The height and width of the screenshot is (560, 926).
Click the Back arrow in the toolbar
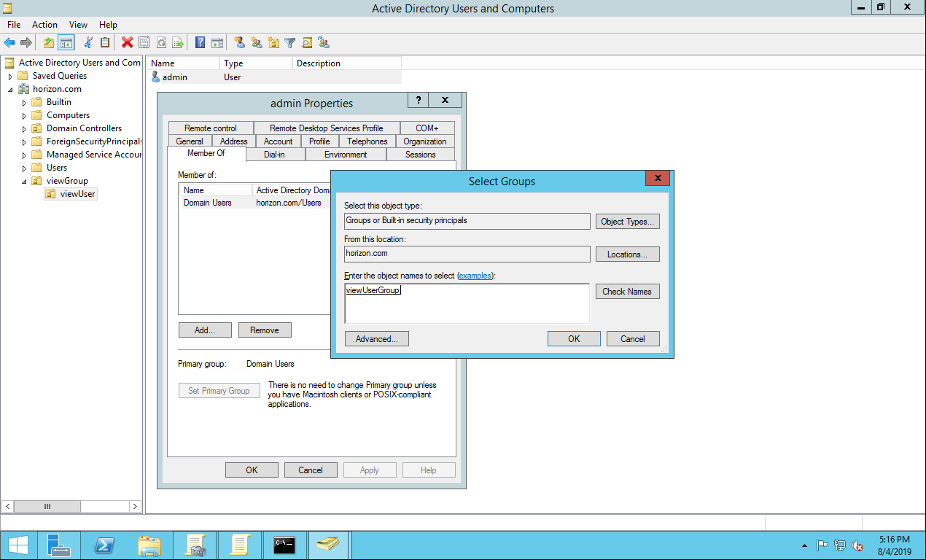[9, 43]
